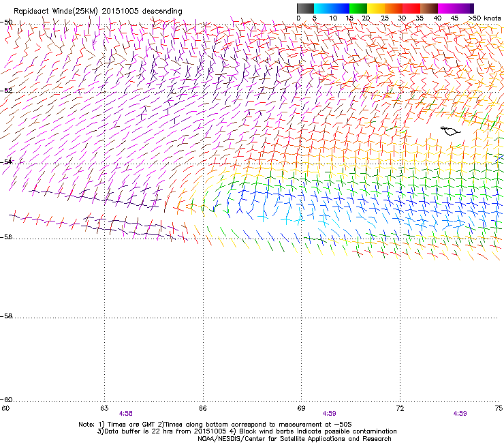Click the longitude label '69'

click(x=301, y=408)
